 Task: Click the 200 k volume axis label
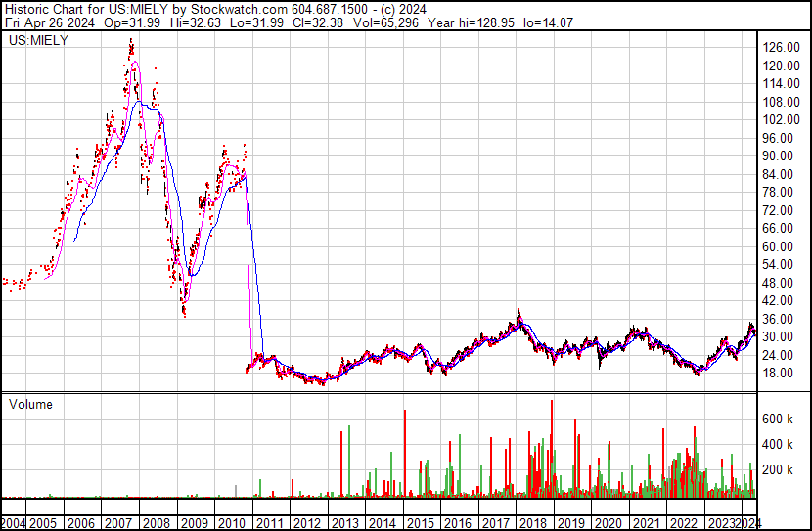click(778, 469)
